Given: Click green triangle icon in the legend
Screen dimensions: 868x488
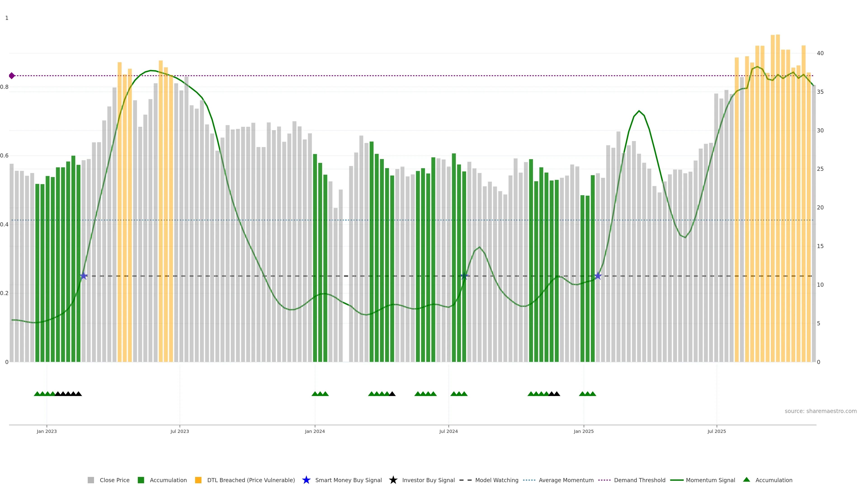Looking at the screenshot, I should [x=746, y=480].
